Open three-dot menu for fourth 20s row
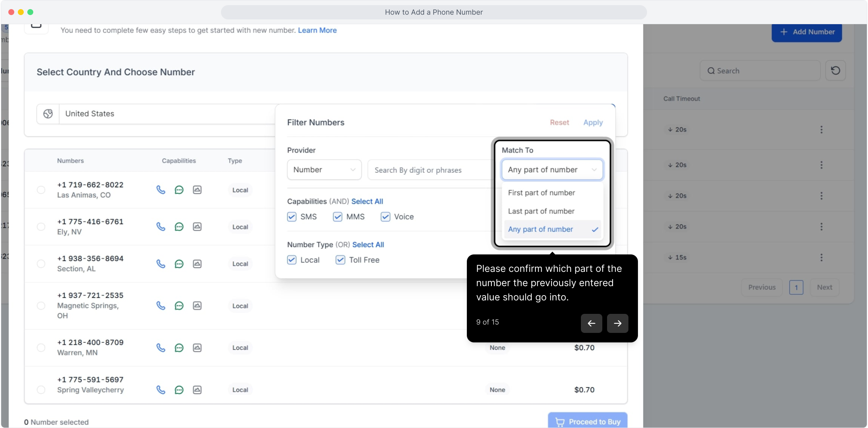The image size is (868, 428). pos(821,227)
